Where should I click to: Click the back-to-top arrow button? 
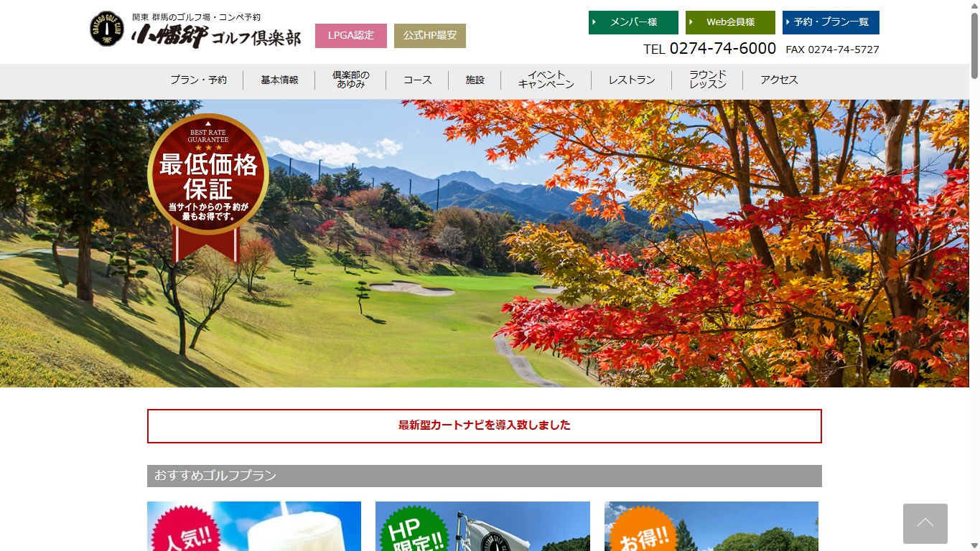[x=925, y=524]
